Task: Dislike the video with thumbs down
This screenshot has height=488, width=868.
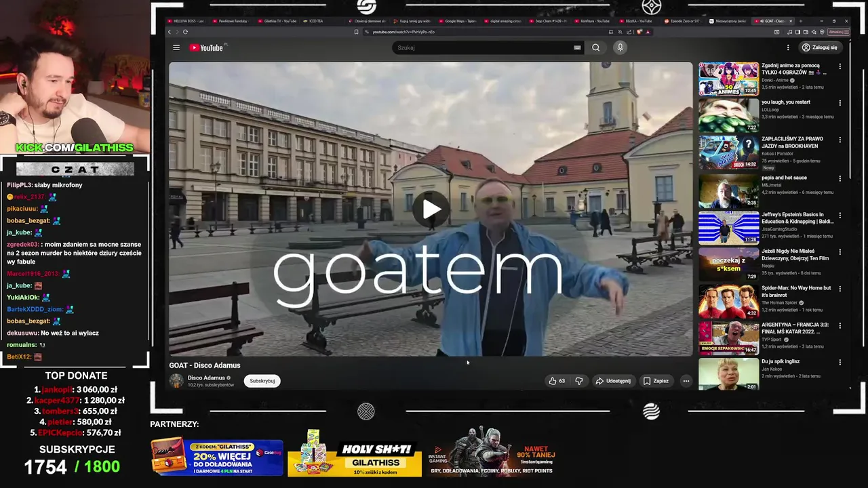Action: click(579, 381)
